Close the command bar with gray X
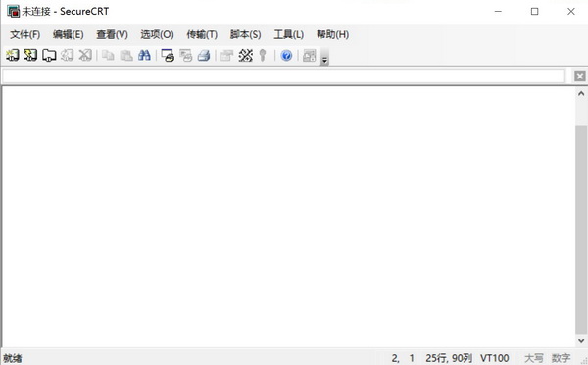Image resolution: width=588 pixels, height=365 pixels. pyautogui.click(x=580, y=77)
